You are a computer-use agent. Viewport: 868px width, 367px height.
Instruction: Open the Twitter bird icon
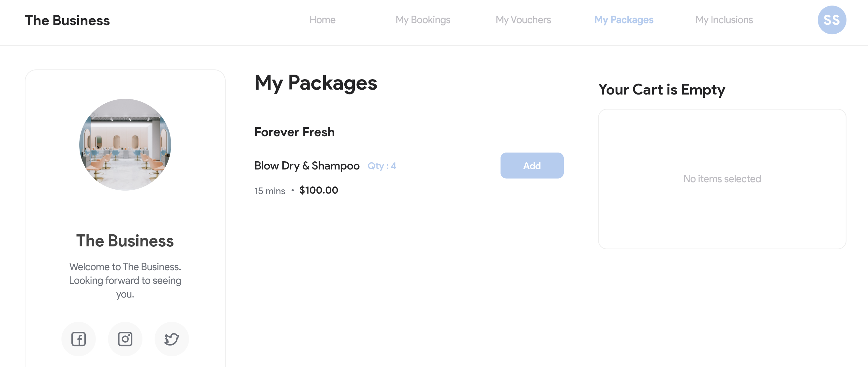pyautogui.click(x=172, y=339)
